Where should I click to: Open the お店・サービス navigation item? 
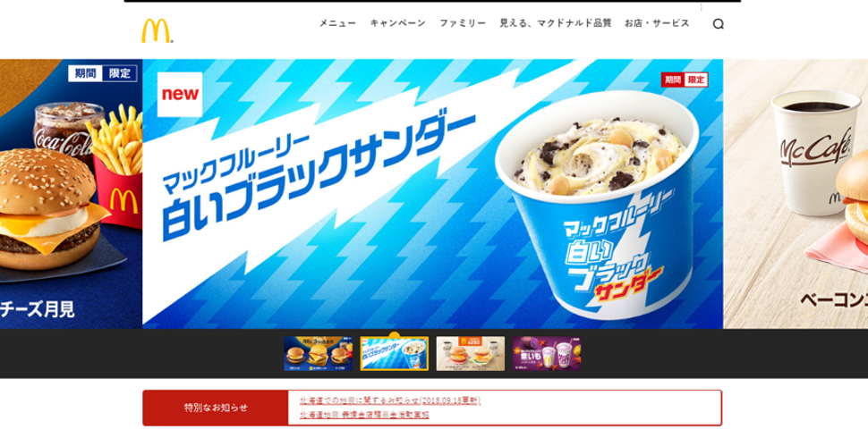coord(657,23)
